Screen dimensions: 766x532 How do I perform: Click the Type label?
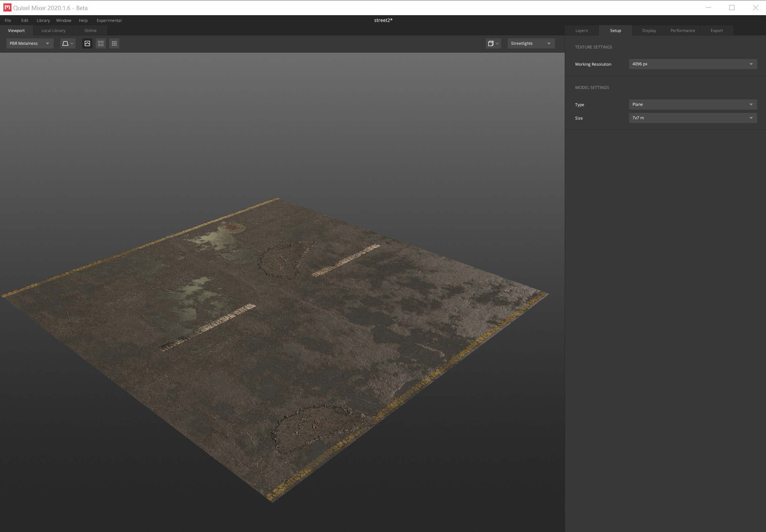(580, 105)
